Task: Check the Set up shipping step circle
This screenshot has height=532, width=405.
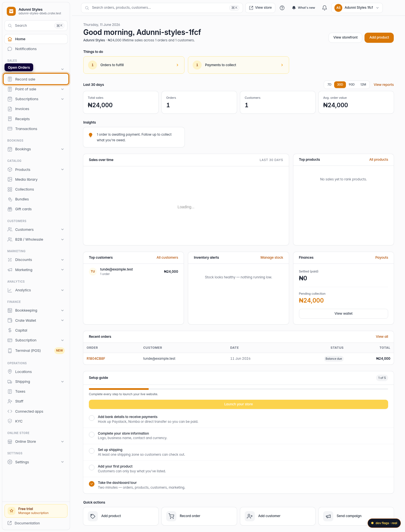Action: click(92, 451)
